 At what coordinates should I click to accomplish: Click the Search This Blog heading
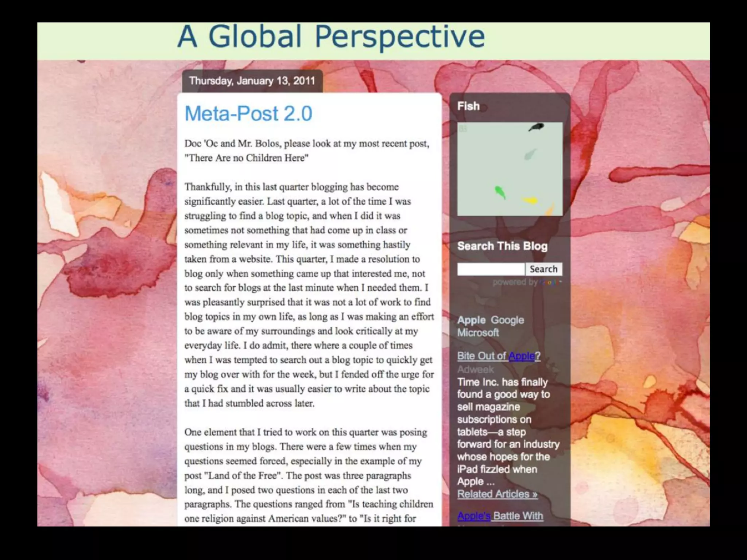point(502,246)
